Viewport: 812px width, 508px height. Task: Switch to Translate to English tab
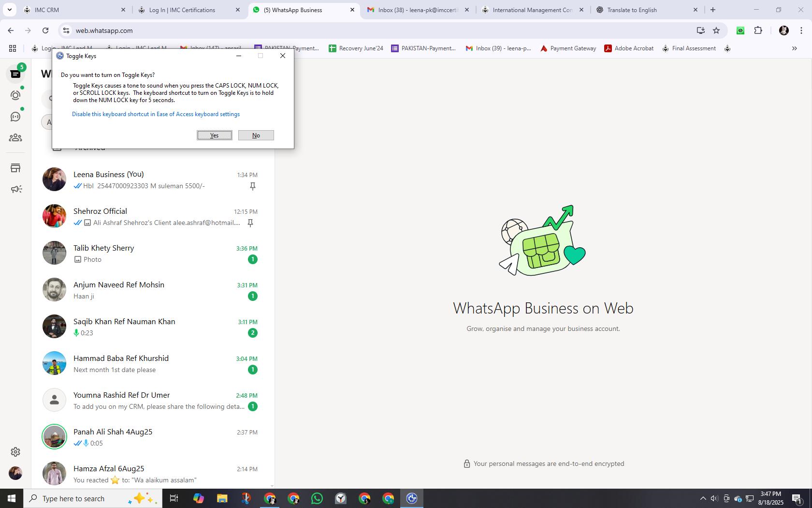[x=647, y=10]
